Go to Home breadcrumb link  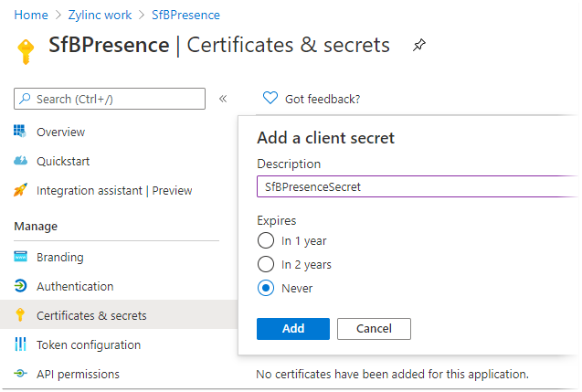(x=31, y=15)
